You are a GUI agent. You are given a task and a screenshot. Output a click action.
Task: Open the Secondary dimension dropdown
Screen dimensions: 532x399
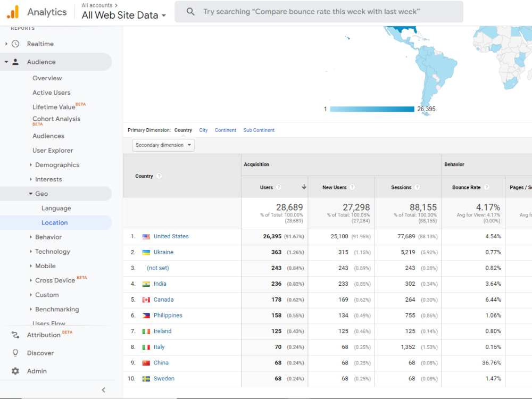163,145
